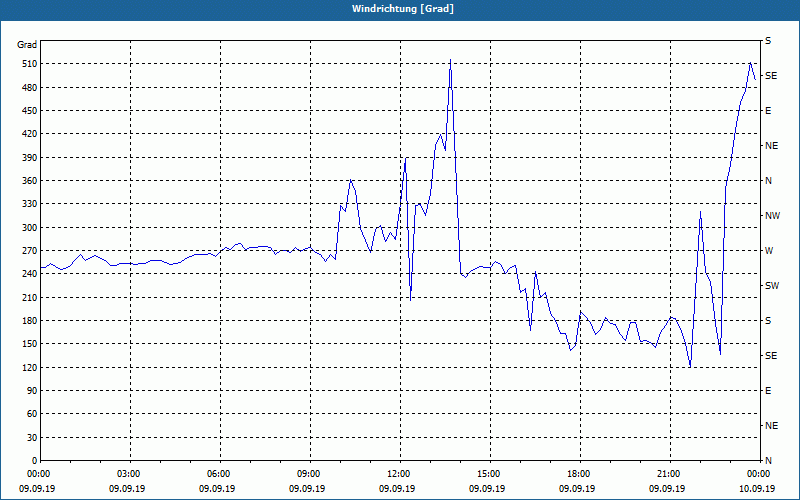Click the 03:00 time axis label
Image resolution: width=800 pixels, height=500 pixels.
point(130,474)
